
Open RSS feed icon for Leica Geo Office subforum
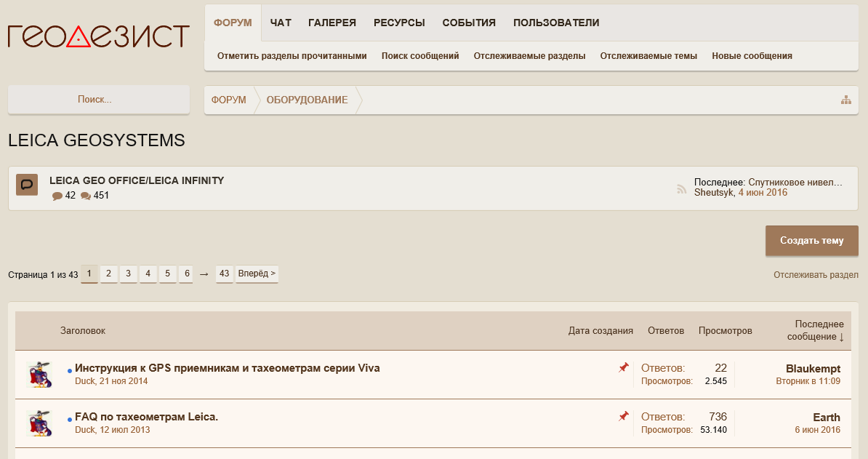pos(681,189)
